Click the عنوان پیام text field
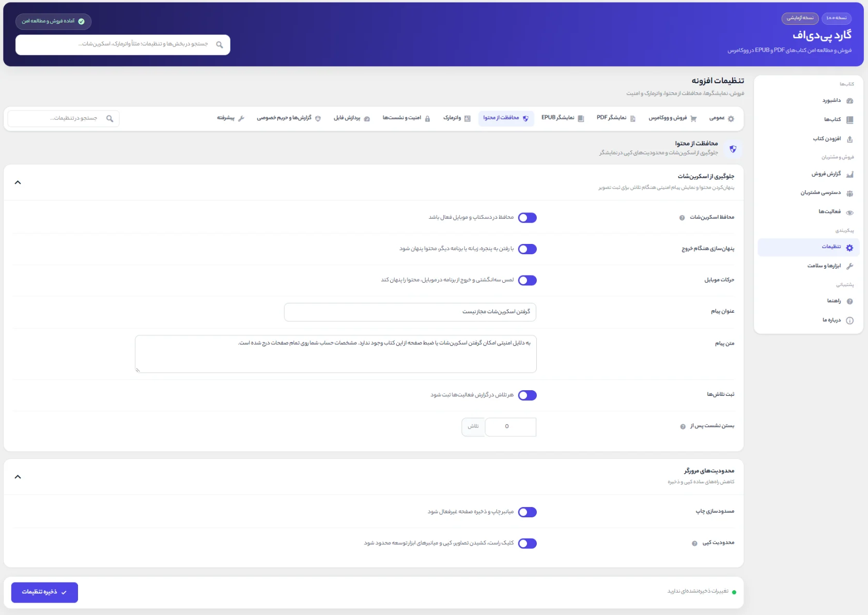Screen dimensions: 868x615 pos(410,312)
